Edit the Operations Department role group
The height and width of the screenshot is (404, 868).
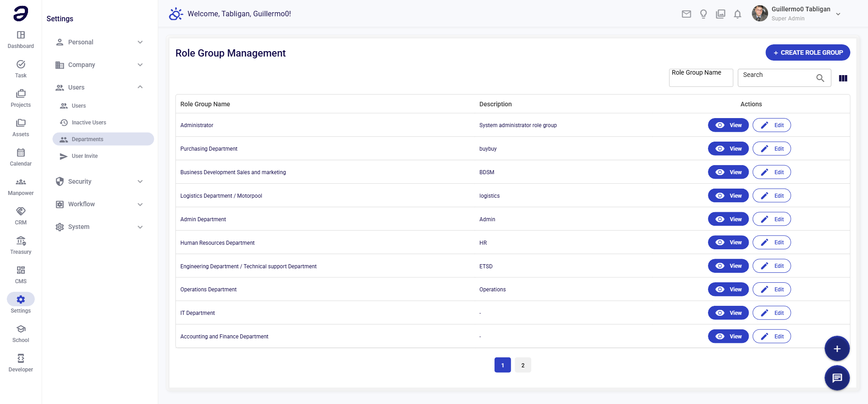pos(772,290)
